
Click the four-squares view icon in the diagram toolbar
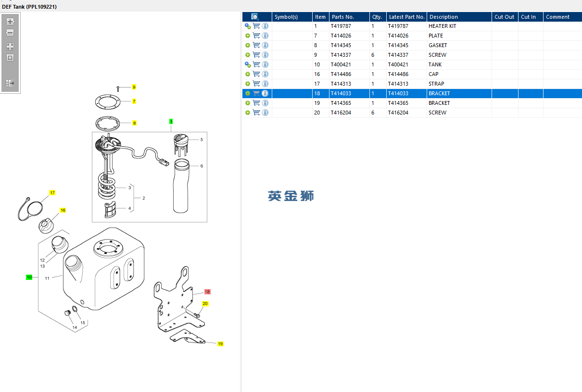tap(10, 47)
